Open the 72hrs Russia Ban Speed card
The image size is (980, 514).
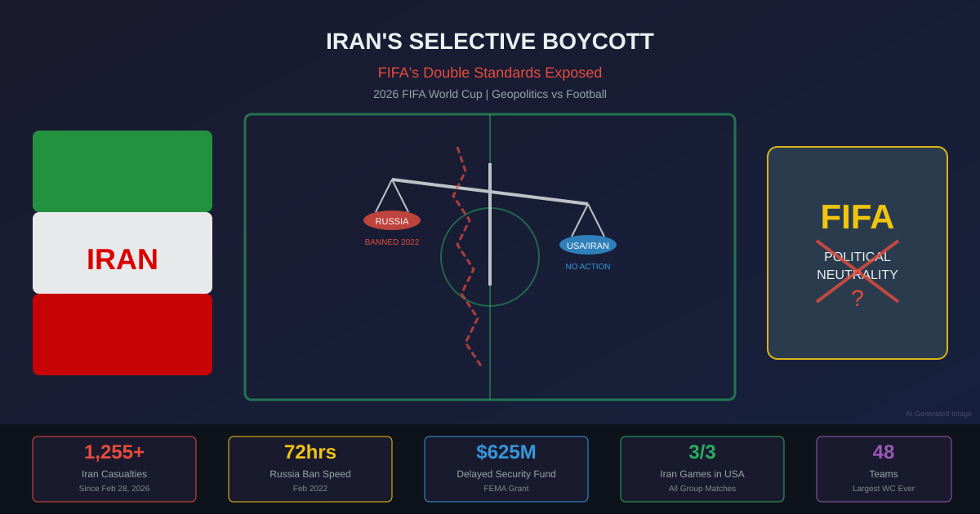coord(310,469)
